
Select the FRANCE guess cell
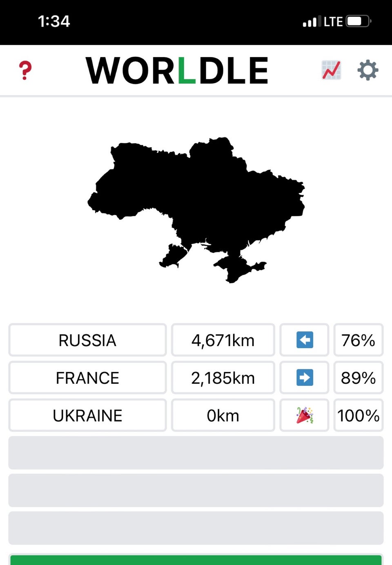pos(87,378)
